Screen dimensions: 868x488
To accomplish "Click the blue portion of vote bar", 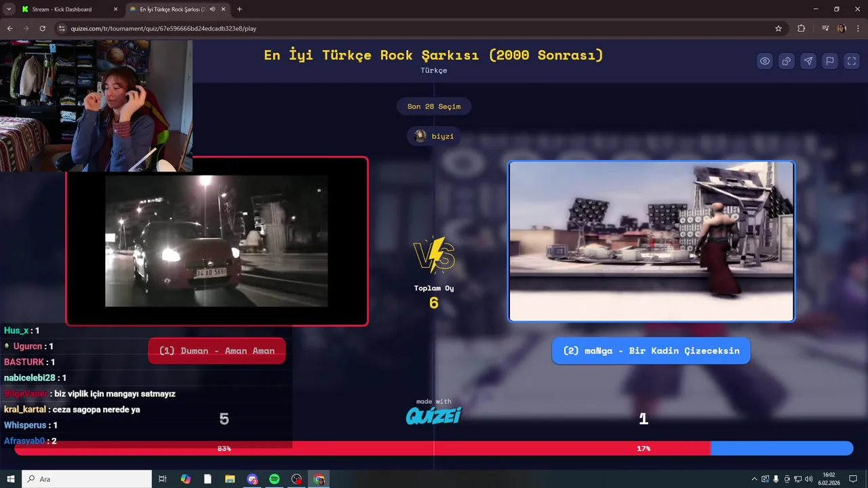I will pyautogui.click(x=782, y=449).
